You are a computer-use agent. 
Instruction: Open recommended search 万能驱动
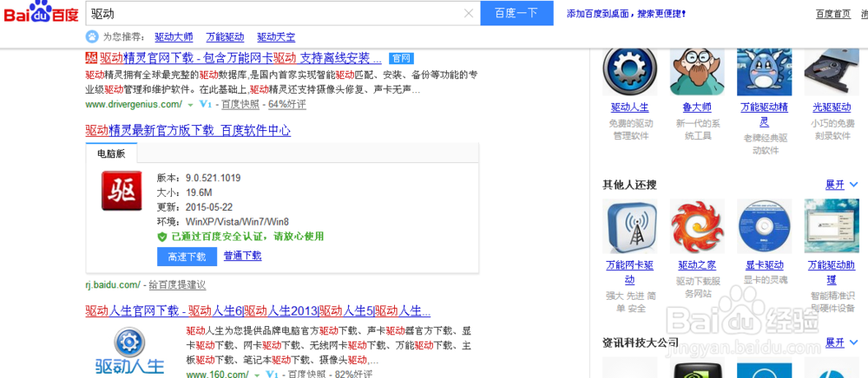click(x=225, y=37)
